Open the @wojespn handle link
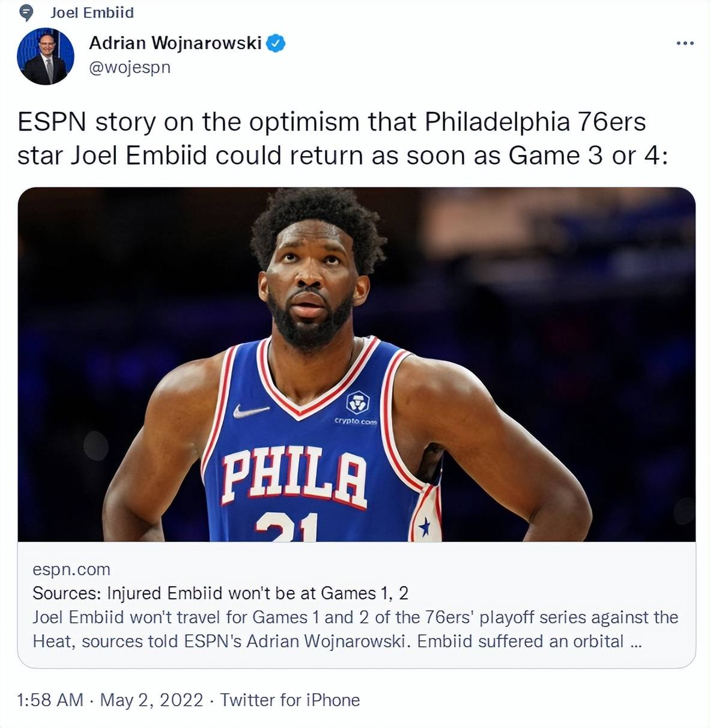 coord(130,67)
